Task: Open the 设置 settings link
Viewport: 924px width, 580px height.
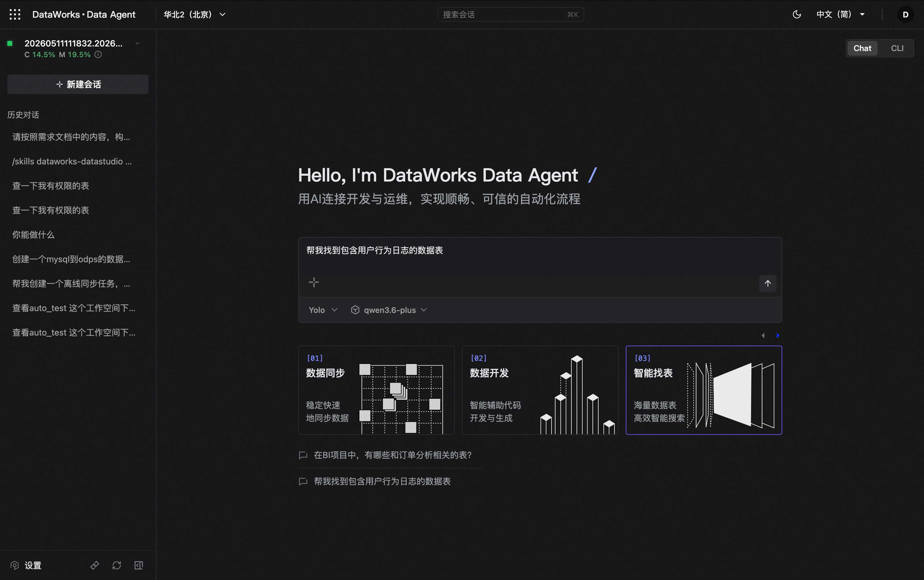Action: pos(33,565)
